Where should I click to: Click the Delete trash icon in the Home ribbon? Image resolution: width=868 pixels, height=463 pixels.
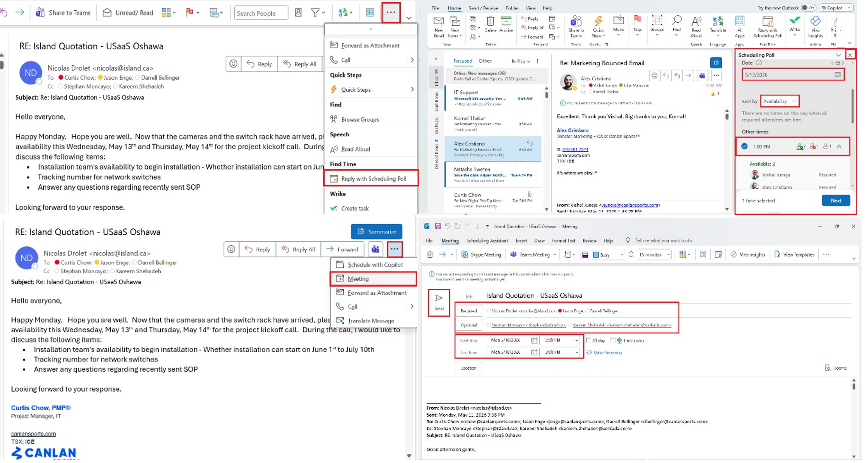(490, 24)
